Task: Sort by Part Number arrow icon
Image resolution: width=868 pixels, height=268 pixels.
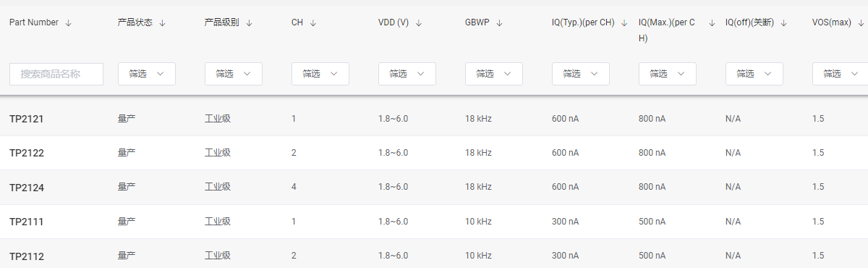Action: click(x=69, y=22)
